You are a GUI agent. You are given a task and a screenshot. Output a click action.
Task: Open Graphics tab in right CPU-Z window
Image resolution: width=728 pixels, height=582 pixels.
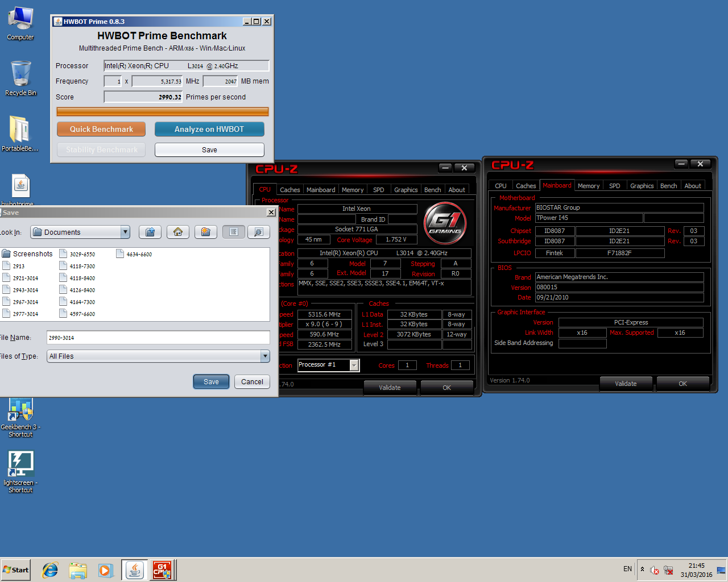642,186
